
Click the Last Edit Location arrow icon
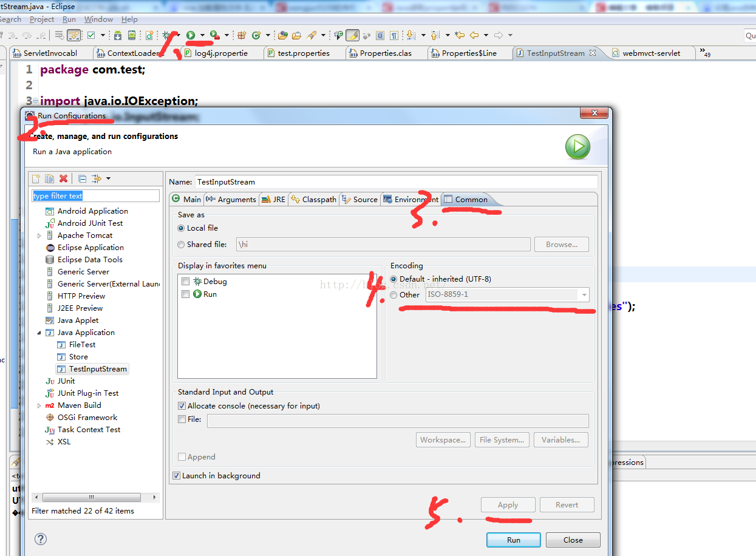(460, 35)
